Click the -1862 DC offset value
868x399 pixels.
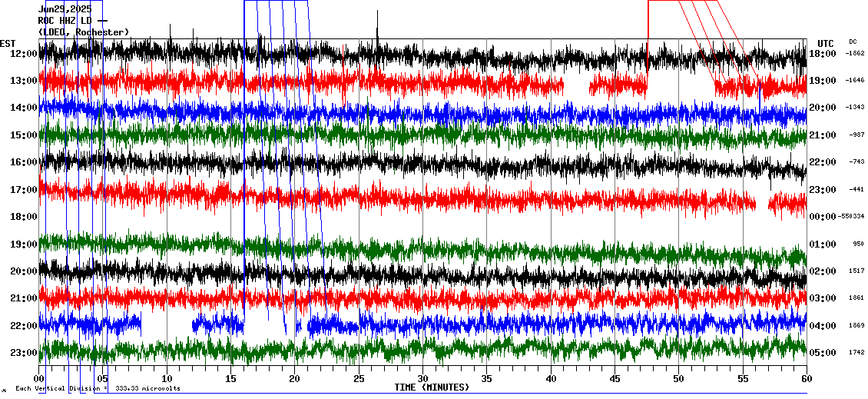click(x=855, y=54)
